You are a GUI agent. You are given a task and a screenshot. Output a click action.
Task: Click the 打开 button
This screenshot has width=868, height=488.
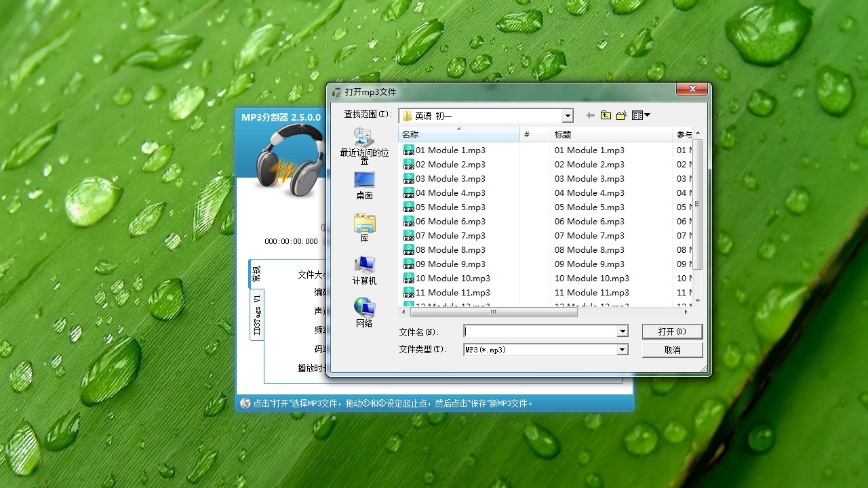(x=672, y=331)
